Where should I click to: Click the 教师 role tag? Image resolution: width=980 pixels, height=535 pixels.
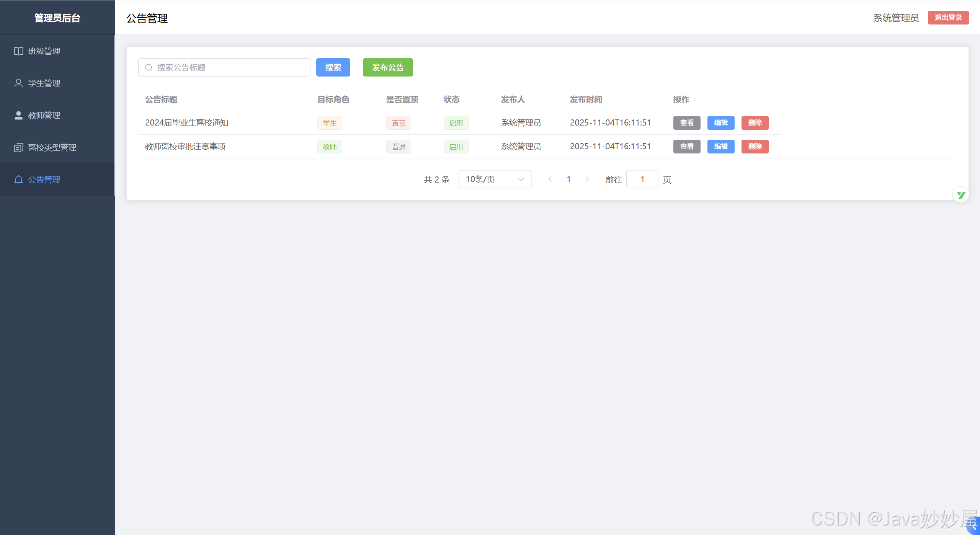tap(330, 147)
